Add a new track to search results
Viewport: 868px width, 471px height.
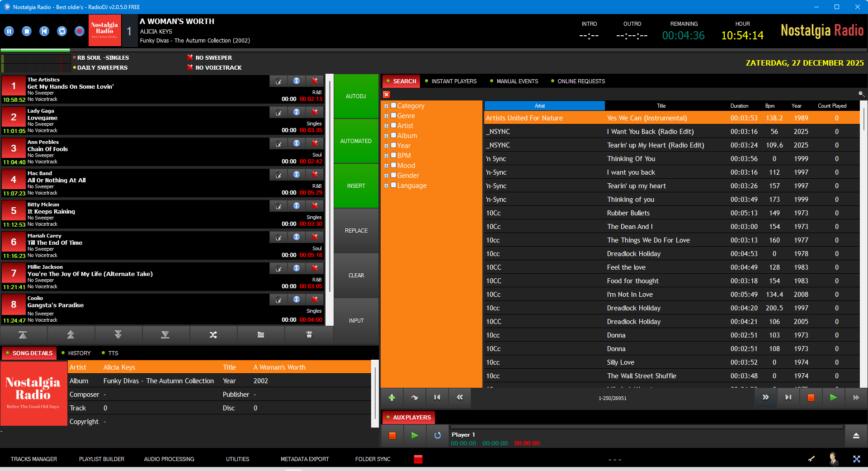392,398
